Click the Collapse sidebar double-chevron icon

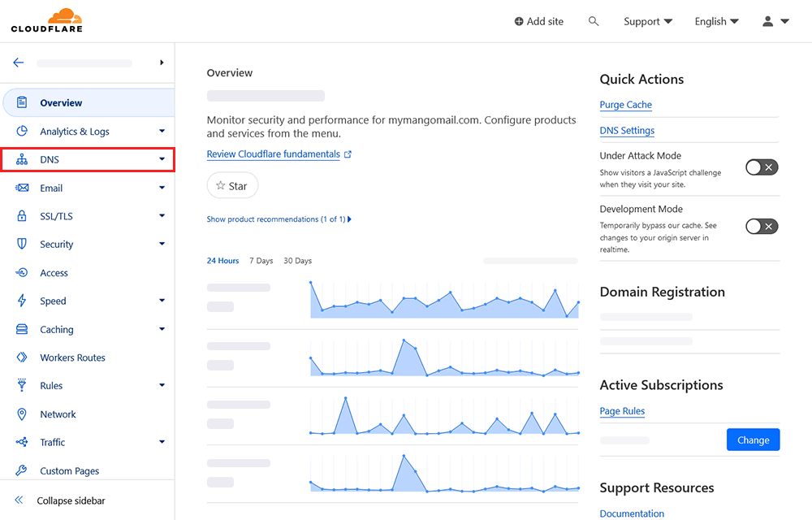[x=19, y=500]
